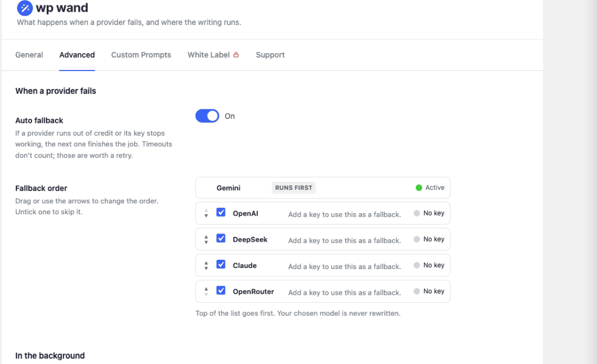This screenshot has height=364, width=597.
Task: Move Claude down with its down arrow
Action: pos(206,268)
